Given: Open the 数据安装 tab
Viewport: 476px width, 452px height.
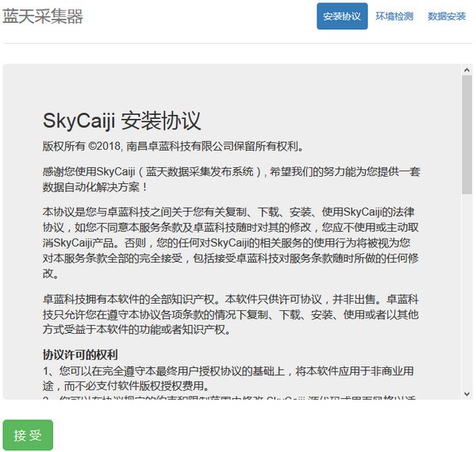Looking at the screenshot, I should pos(447,16).
